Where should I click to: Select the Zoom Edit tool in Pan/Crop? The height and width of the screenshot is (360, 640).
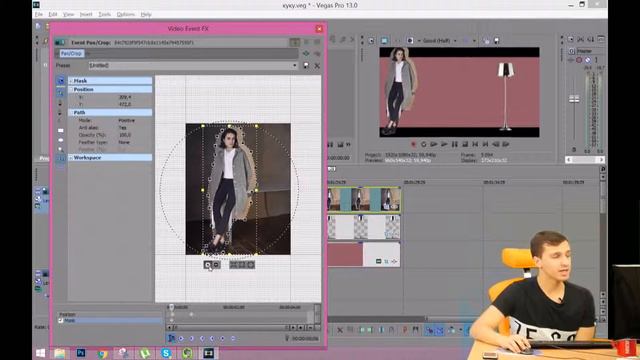coord(60,149)
